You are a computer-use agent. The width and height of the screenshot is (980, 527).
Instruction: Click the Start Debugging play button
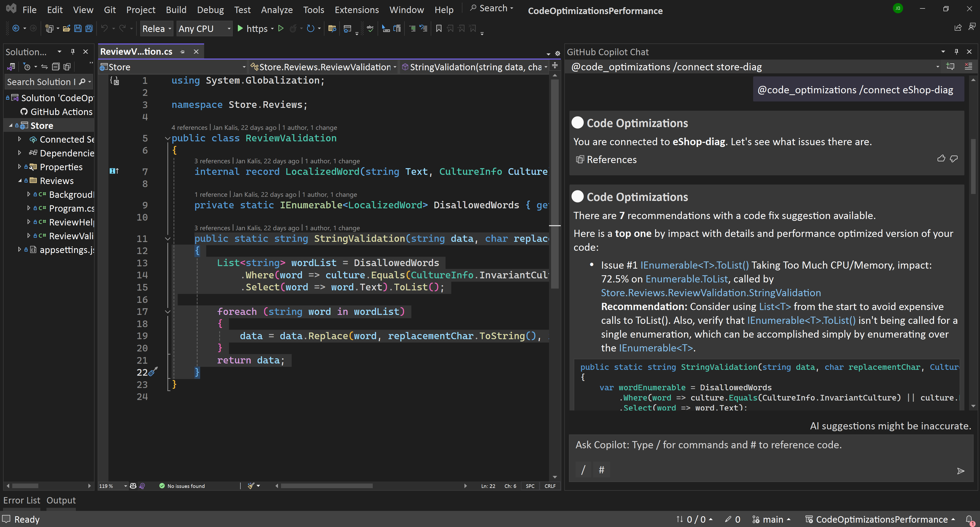(x=241, y=29)
